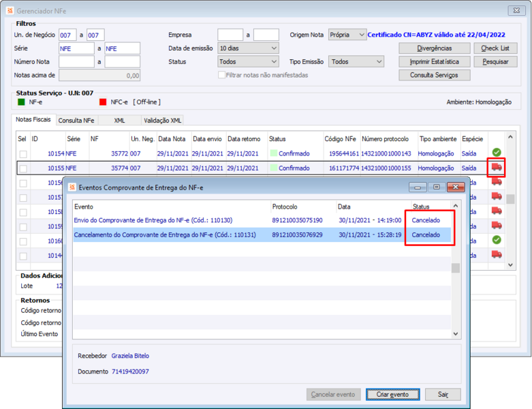Select the checkbox for row ID 10154
The height and width of the screenshot is (409, 532).
click(x=23, y=154)
